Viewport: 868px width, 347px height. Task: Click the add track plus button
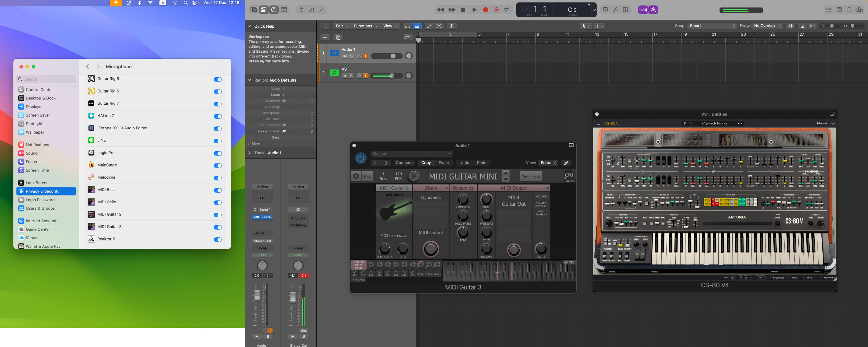[x=325, y=37]
